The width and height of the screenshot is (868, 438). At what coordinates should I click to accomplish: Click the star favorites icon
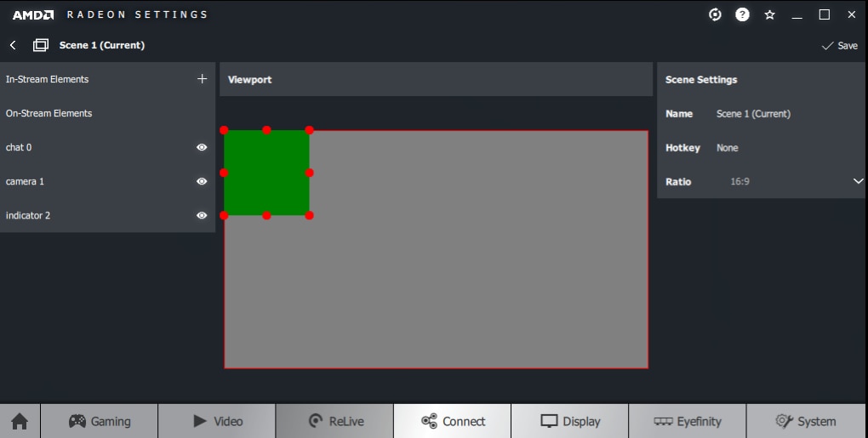pos(769,15)
